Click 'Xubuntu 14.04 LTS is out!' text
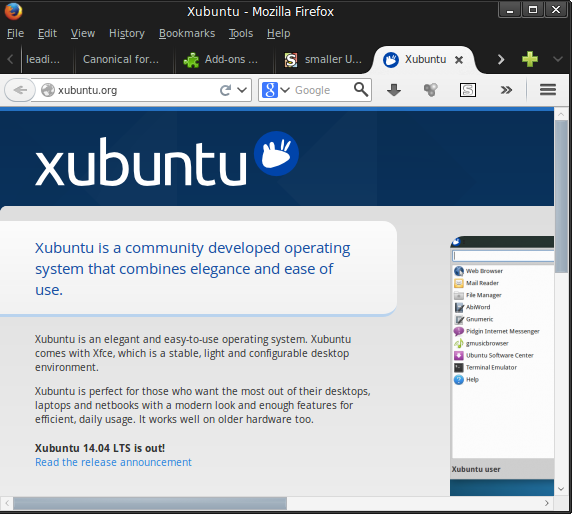 pyautogui.click(x=100, y=448)
